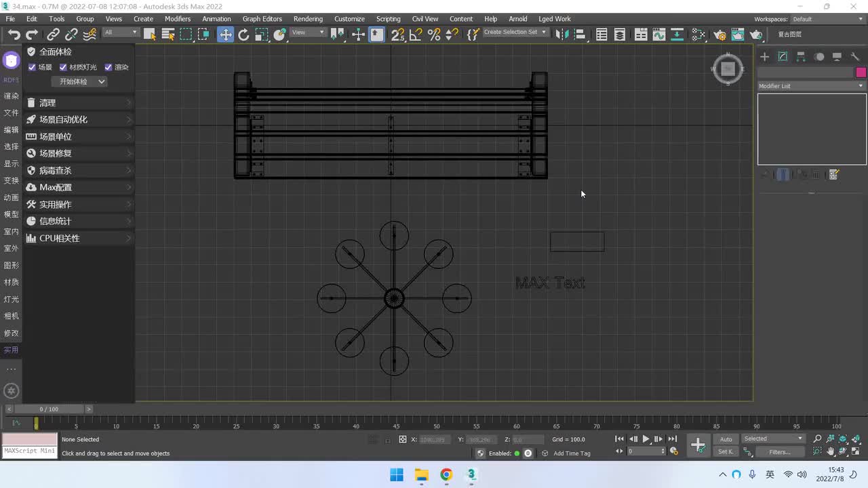Open the Rendered Frame Window
The width and height of the screenshot is (868, 488).
point(738,35)
